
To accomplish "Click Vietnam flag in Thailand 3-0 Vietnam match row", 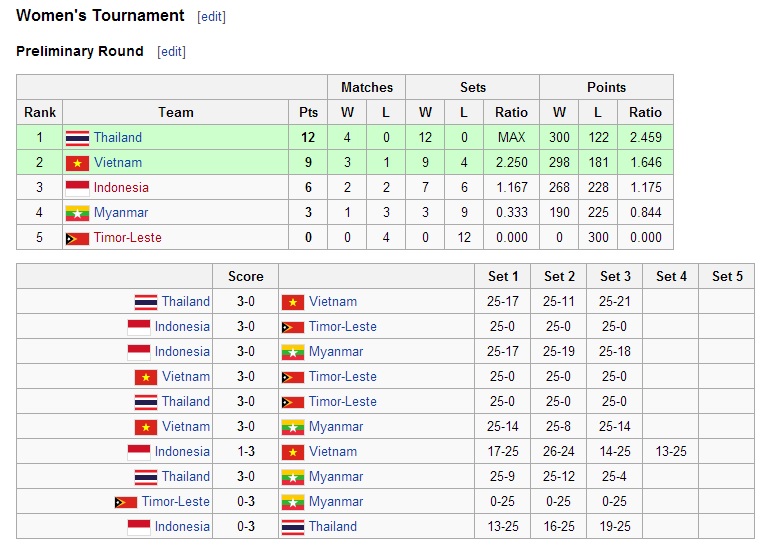I will 293,302.
